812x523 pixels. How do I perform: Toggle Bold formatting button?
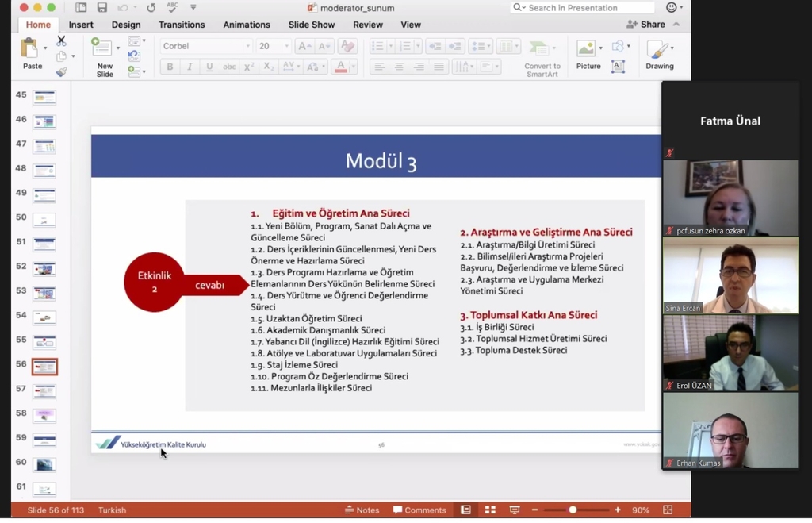click(169, 67)
